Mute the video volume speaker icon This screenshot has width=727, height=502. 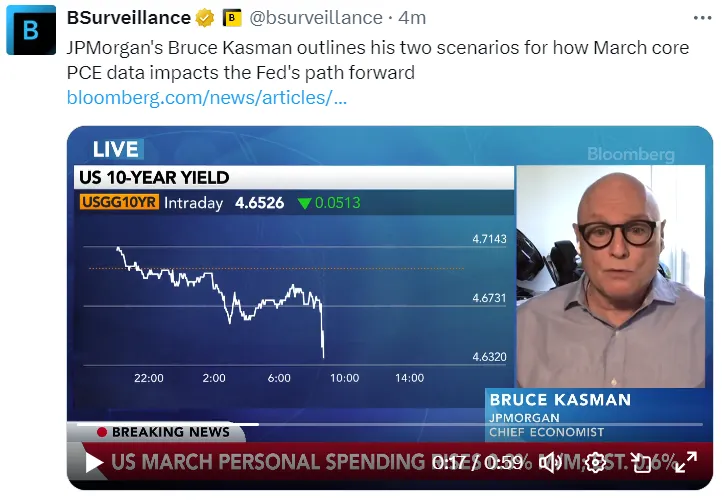point(553,463)
